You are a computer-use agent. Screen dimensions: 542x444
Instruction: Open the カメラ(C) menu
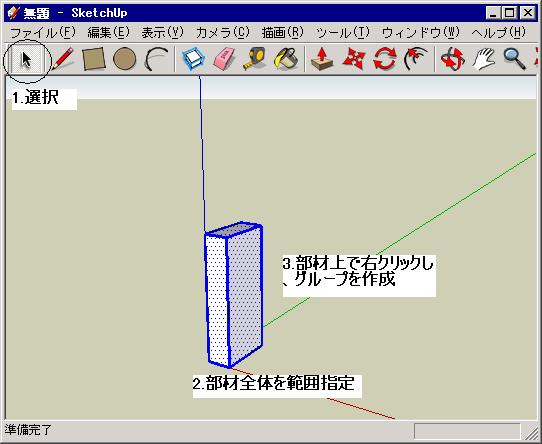[x=223, y=33]
